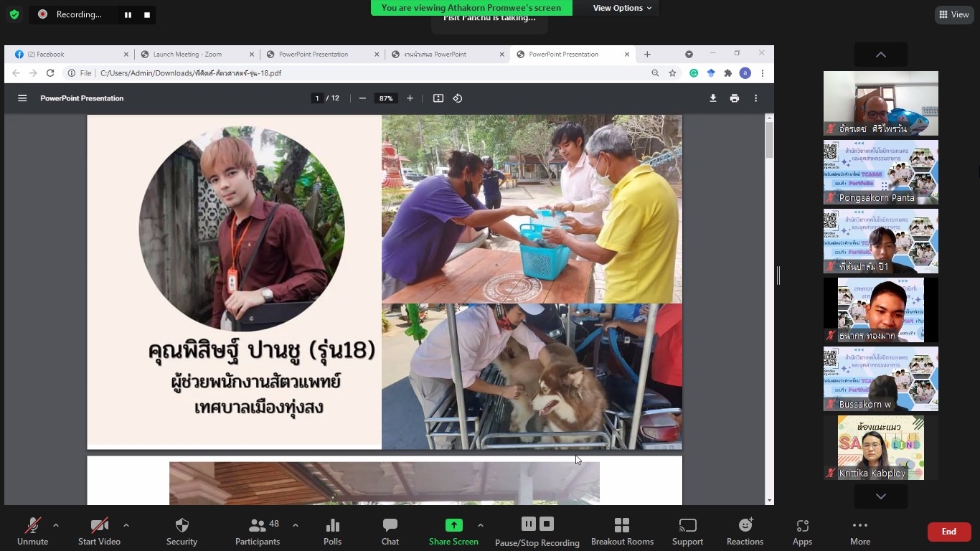Screen dimensions: 980x551
Task: Download the PDF file
Action: pos(712,98)
